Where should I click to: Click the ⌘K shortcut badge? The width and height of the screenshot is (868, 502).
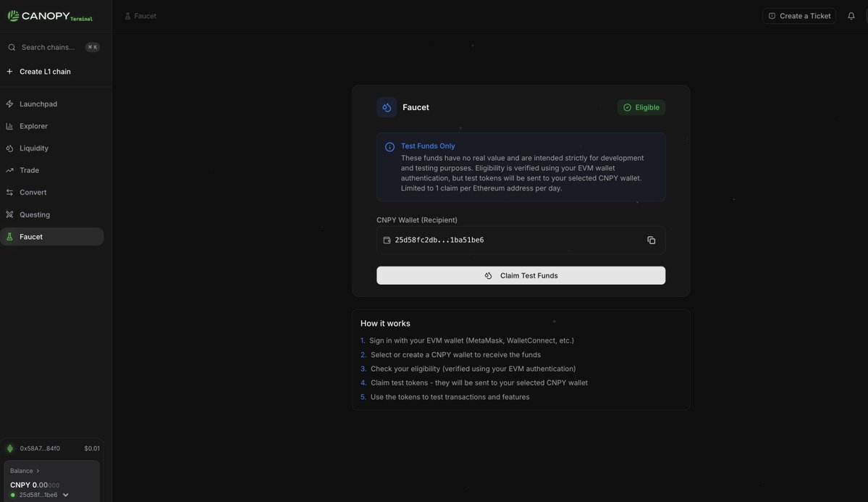coord(93,48)
